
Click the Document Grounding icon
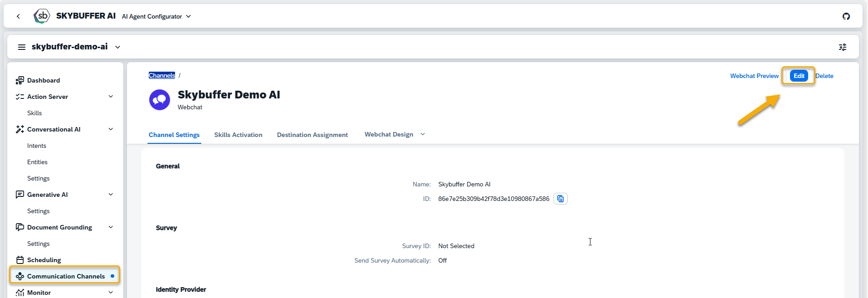(x=20, y=227)
